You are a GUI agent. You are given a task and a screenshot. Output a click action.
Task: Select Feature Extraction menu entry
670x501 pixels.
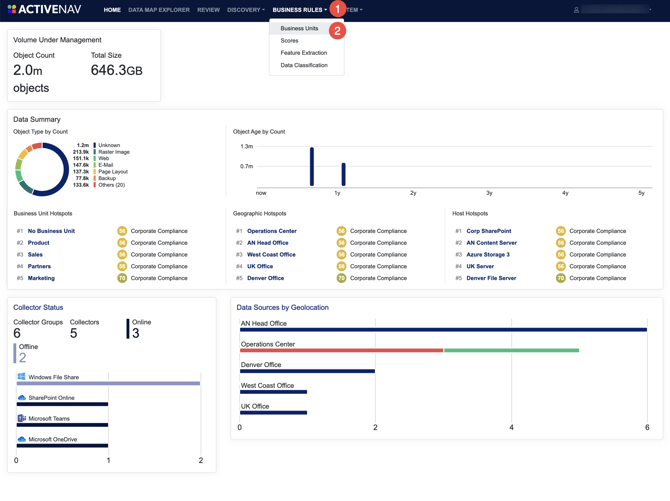point(304,53)
